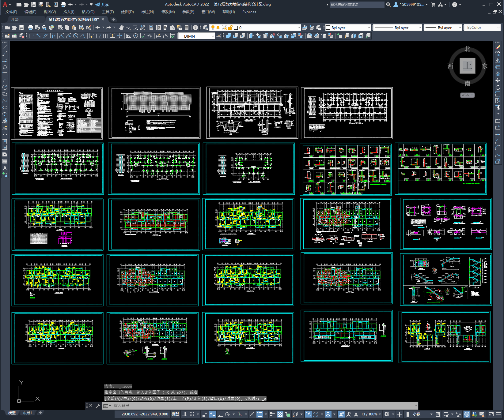
Task: Open the Help question mark icon
Action: point(195,28)
